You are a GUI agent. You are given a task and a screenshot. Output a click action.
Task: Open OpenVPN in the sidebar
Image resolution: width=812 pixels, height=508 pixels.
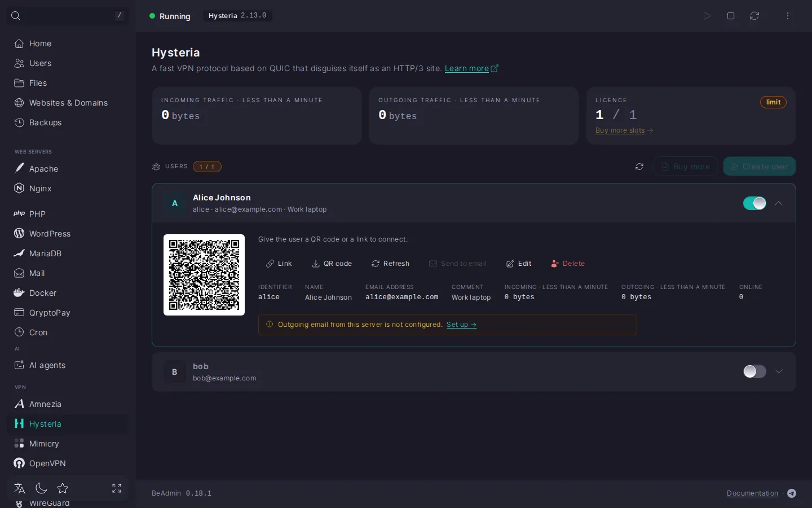tap(68, 463)
